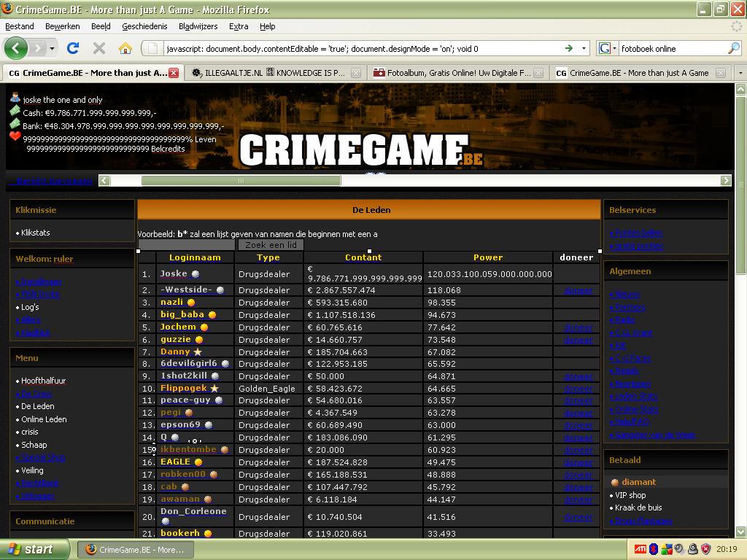Click the red shield tray icon
747x560 pixels.
click(x=705, y=550)
